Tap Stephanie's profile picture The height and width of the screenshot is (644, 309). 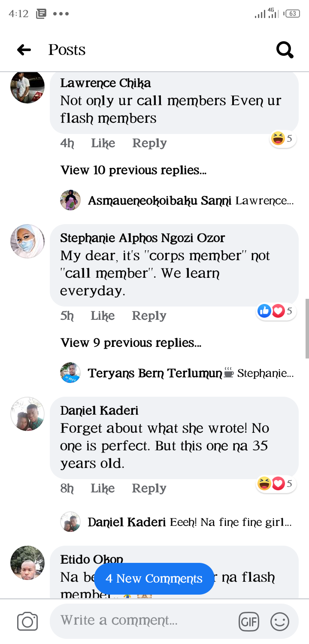[x=27, y=241]
